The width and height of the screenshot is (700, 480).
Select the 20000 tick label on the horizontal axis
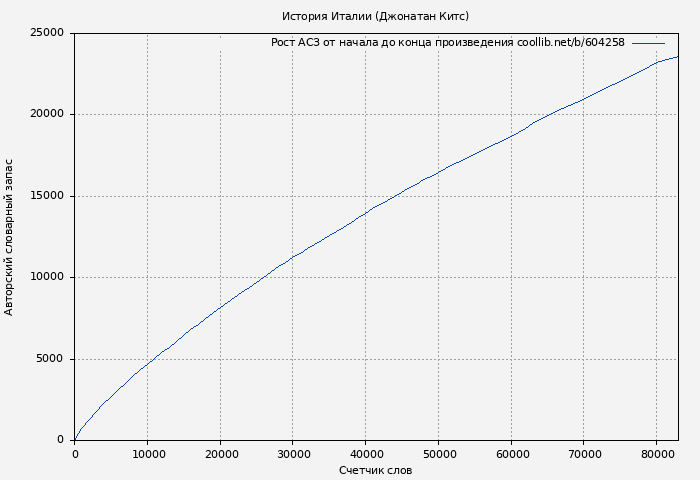click(x=220, y=453)
